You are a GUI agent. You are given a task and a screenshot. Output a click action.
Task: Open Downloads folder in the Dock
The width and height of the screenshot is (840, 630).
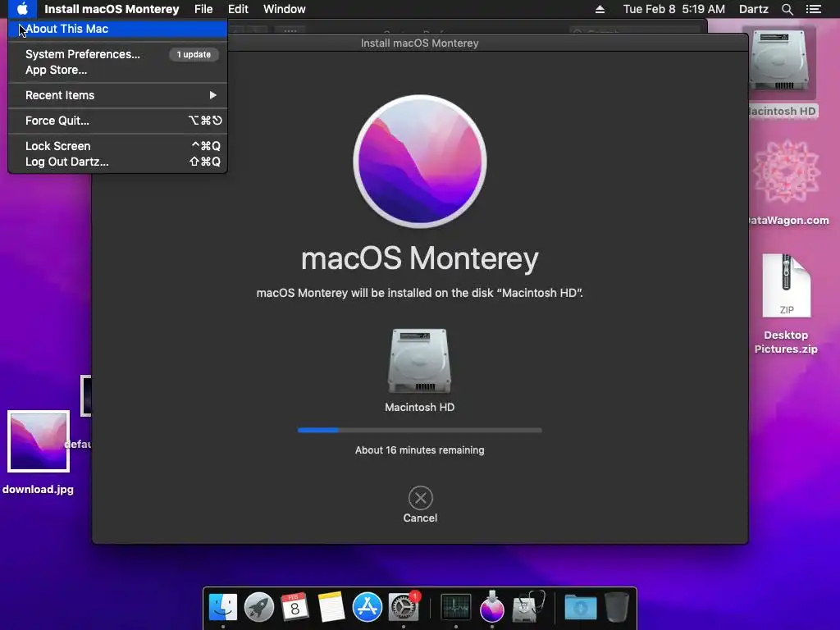pyautogui.click(x=580, y=608)
